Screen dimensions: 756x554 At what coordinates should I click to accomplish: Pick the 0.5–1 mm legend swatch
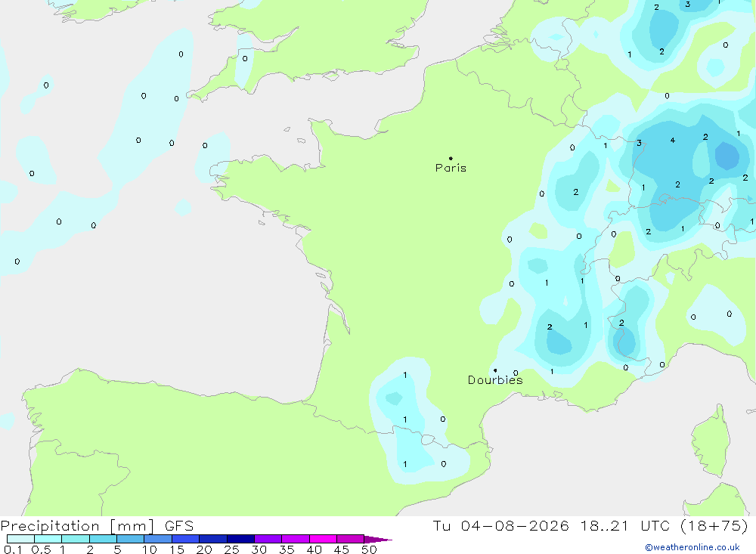pos(48,539)
